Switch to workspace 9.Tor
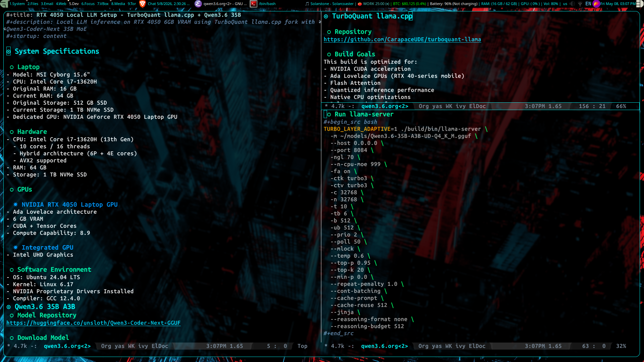 132,4
